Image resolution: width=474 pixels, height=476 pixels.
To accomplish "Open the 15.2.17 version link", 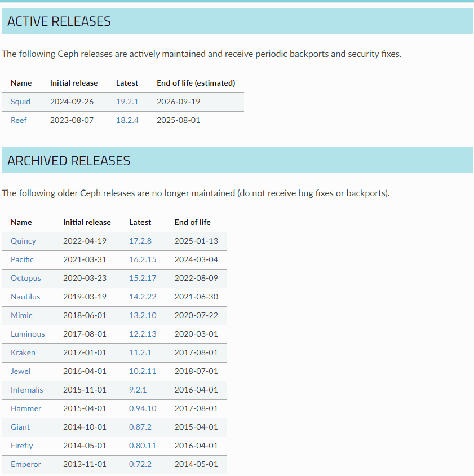I will 143,278.
